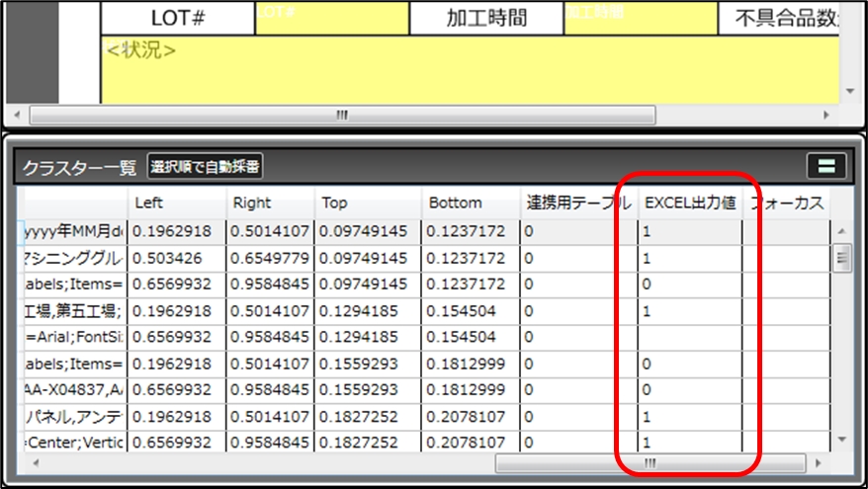Image resolution: width=868 pixels, height=489 pixels.
Task: Click the 選択順で自動採番 button
Action: (206, 167)
